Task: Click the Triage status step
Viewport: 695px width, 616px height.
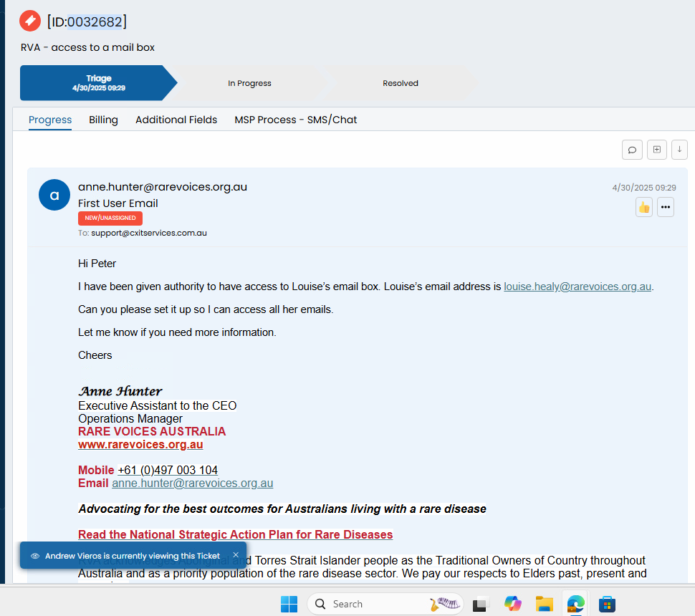Action: (98, 83)
